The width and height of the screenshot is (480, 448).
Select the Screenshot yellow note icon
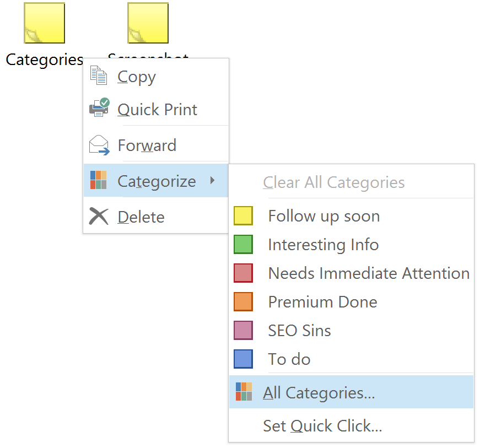(148, 23)
